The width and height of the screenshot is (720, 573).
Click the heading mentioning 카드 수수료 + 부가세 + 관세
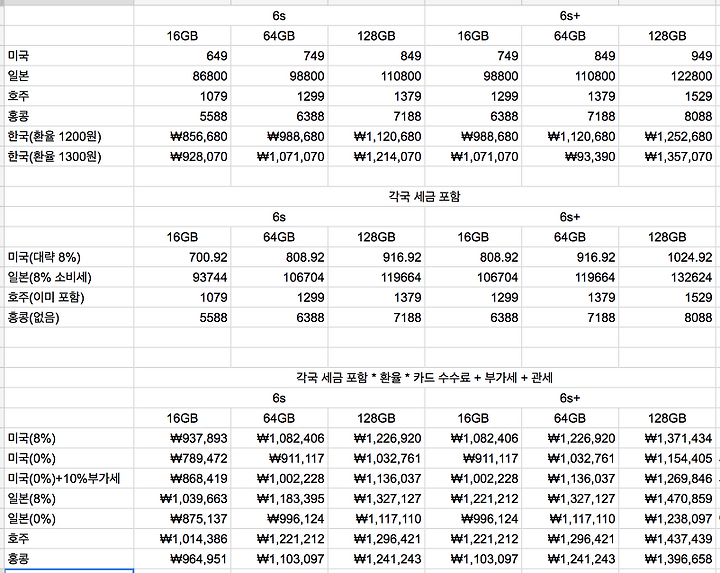(424, 378)
